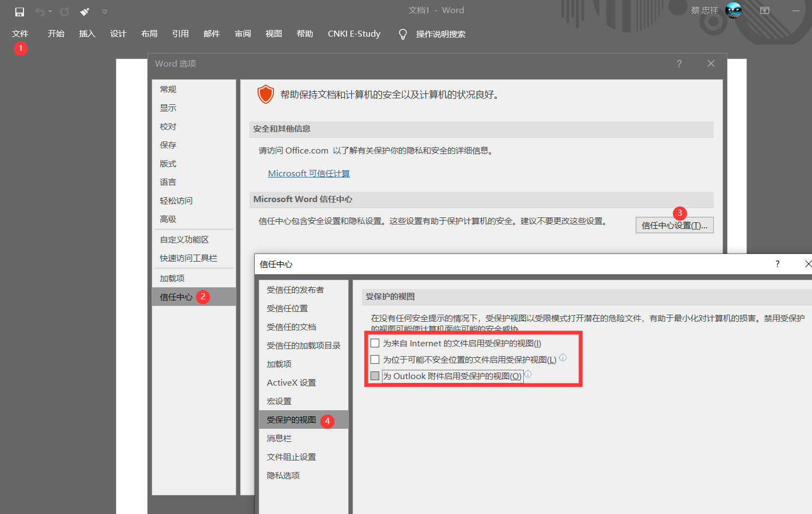Switch to the 引用 ribbon tab

point(181,34)
